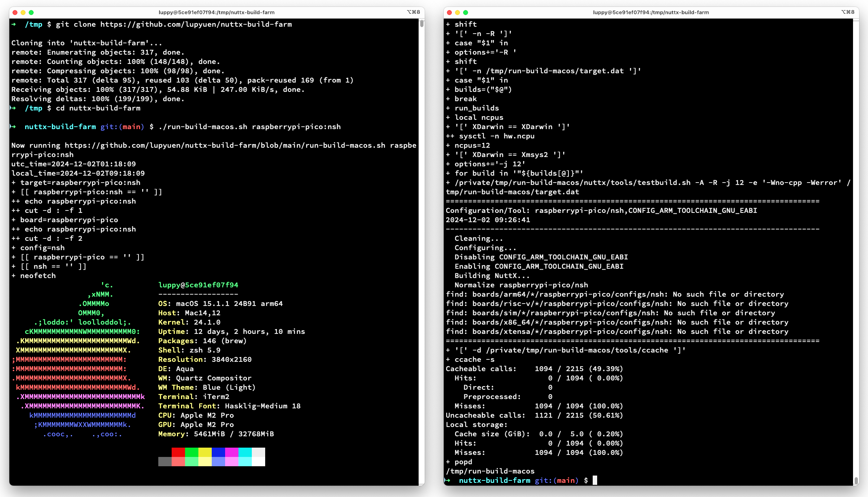The image size is (868, 497).
Task: Click the 'find: boards/arm64' error line
Action: click(615, 294)
